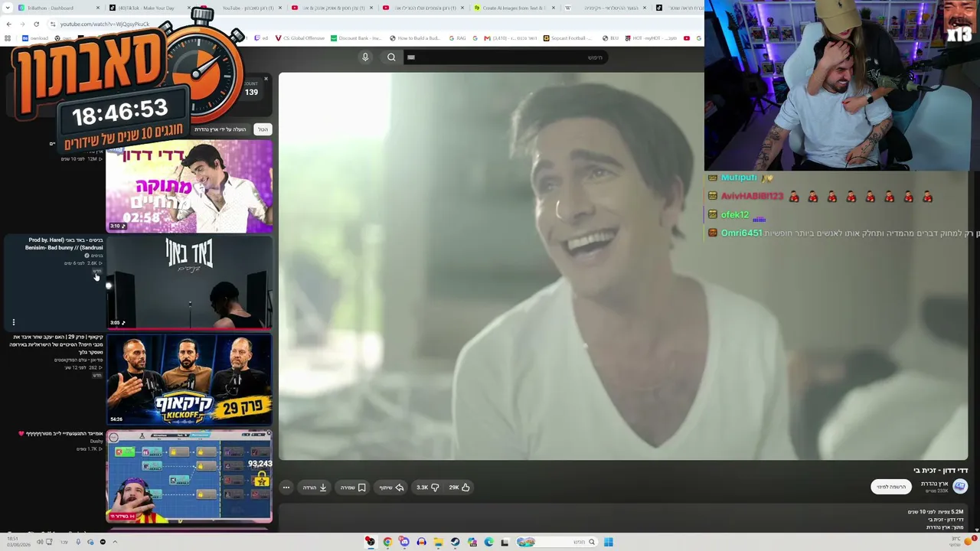Open Discord from the taskbar
The image size is (980, 551).
tap(404, 542)
